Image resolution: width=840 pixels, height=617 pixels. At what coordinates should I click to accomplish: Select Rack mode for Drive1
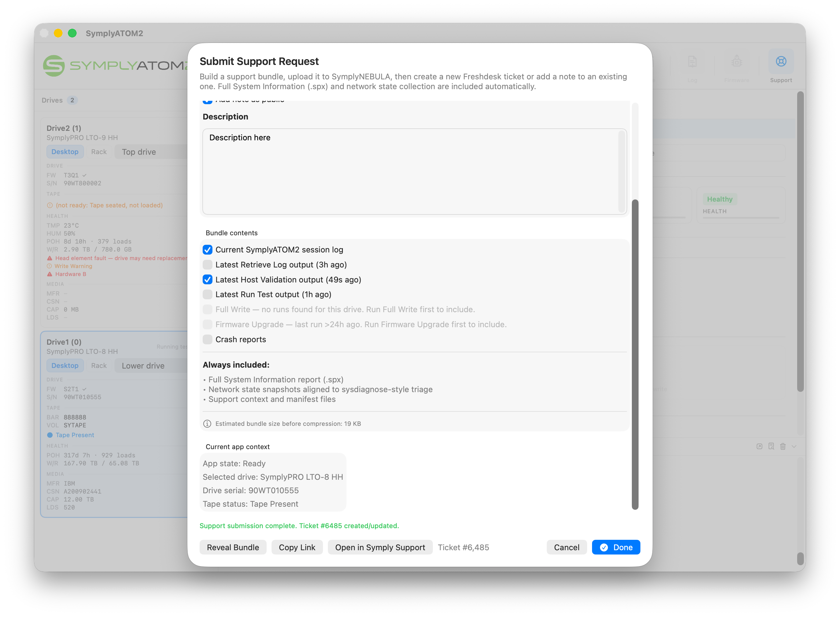pyautogui.click(x=99, y=365)
